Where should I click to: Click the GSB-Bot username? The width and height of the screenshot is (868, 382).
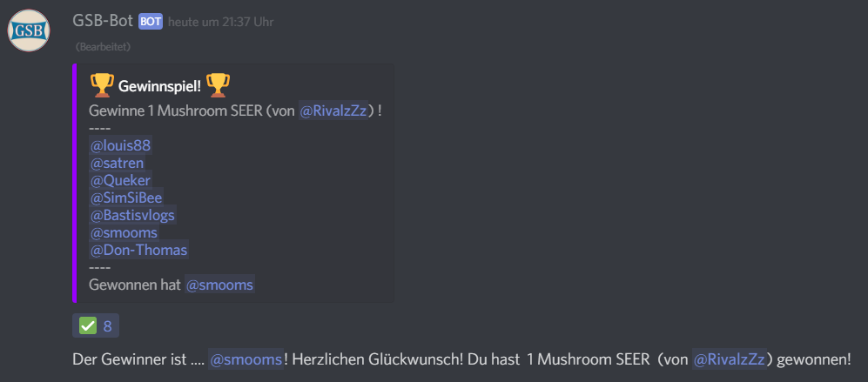tap(103, 21)
